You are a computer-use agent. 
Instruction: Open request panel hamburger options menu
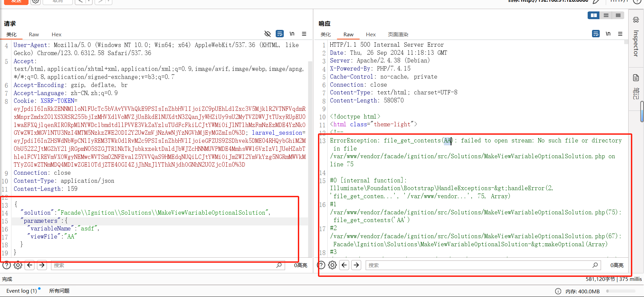(x=304, y=34)
